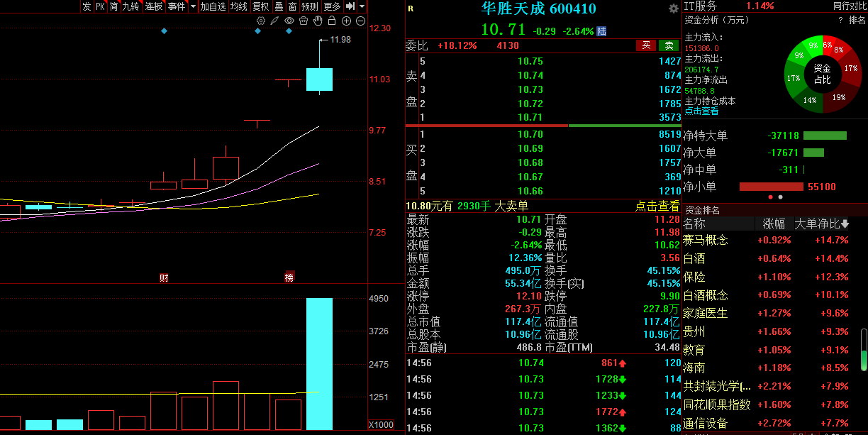
Task: Select the first page dot under 净小单
Action: (x=771, y=197)
